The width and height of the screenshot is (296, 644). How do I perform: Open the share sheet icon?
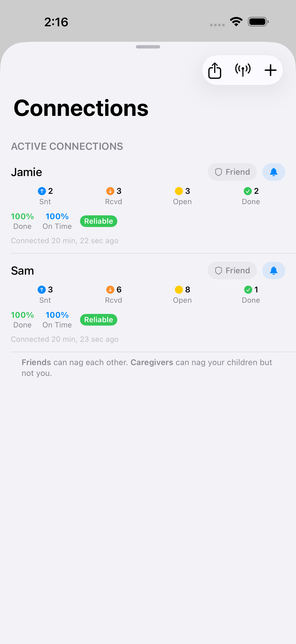click(214, 70)
